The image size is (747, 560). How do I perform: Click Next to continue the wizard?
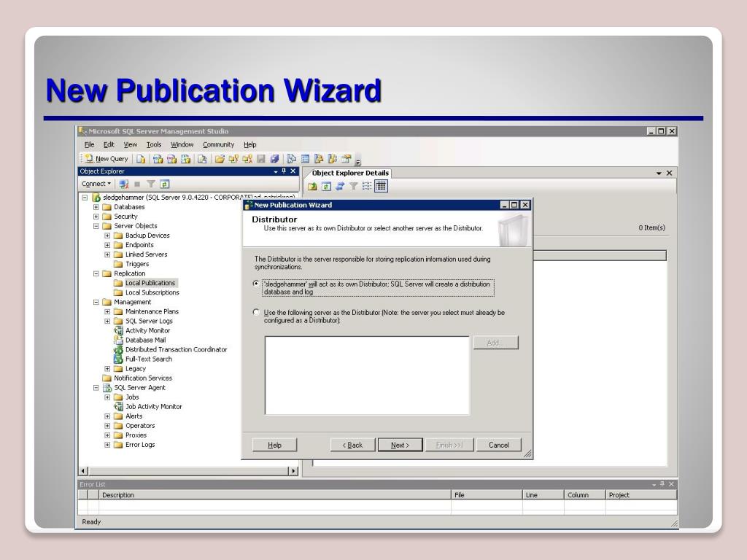coord(400,445)
